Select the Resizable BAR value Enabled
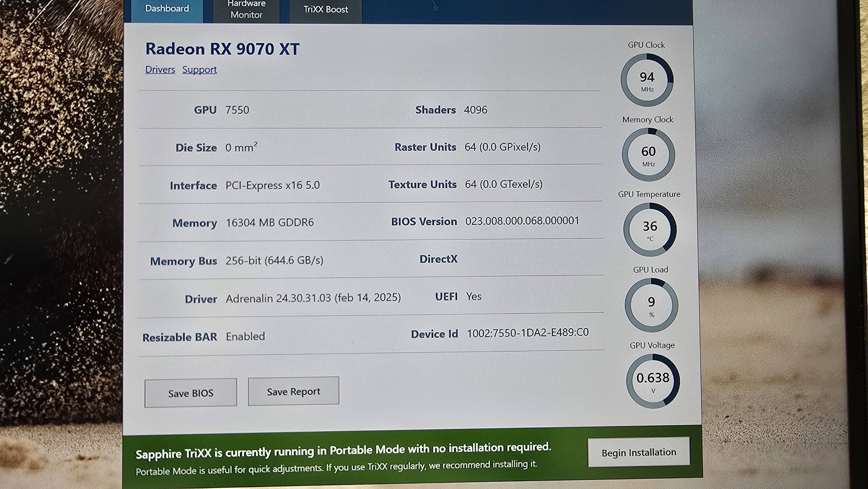Viewport: 868px width, 489px height. click(x=245, y=336)
